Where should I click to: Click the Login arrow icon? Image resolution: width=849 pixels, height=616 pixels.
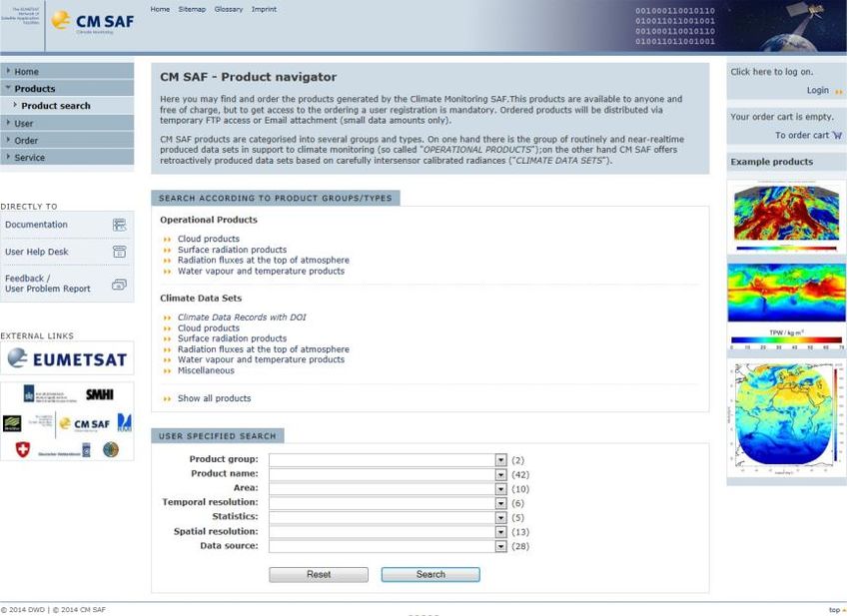[839, 92]
